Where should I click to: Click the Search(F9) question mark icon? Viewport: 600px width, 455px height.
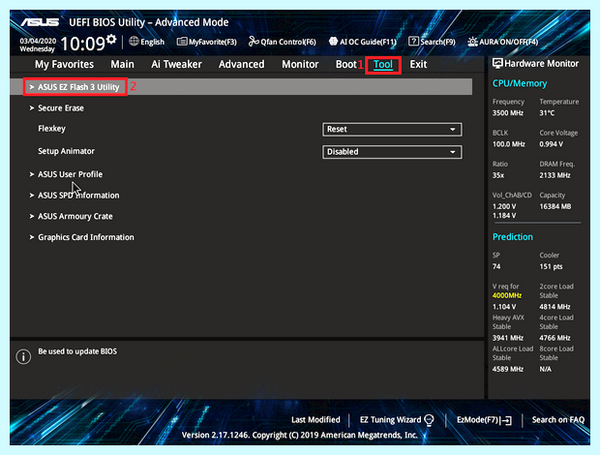point(413,41)
